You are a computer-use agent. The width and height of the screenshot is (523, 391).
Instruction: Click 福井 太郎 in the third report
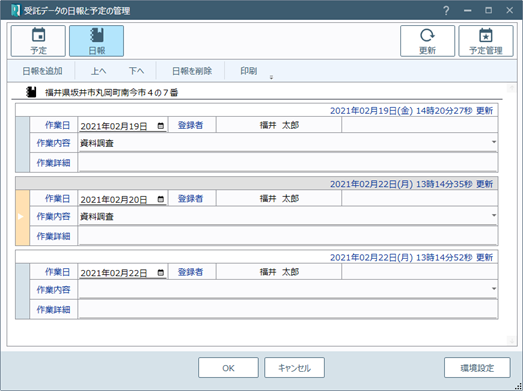point(279,272)
